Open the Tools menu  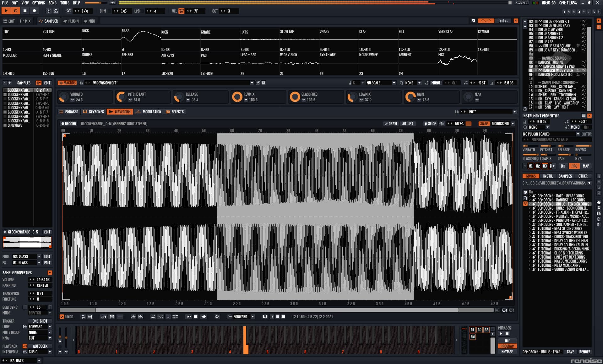(65, 3)
